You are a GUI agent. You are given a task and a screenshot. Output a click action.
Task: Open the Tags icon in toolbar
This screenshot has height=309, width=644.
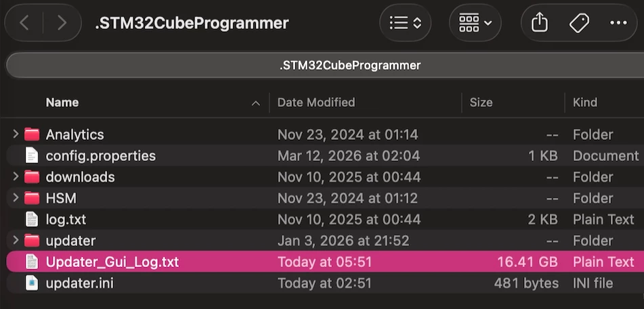click(x=579, y=23)
